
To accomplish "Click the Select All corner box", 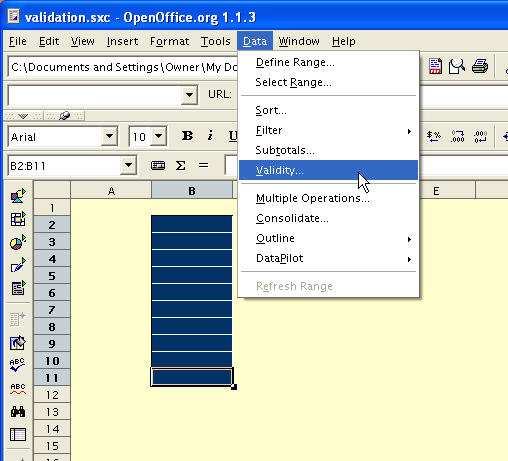I will tap(52, 190).
